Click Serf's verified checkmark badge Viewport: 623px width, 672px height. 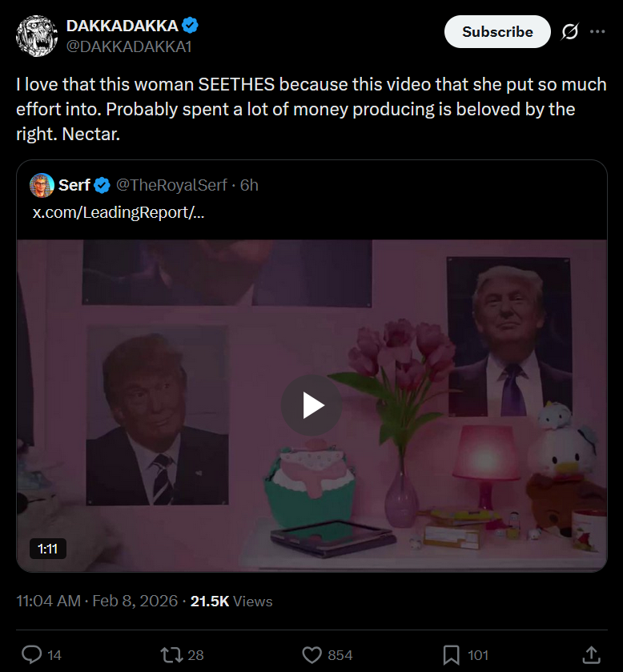[102, 186]
